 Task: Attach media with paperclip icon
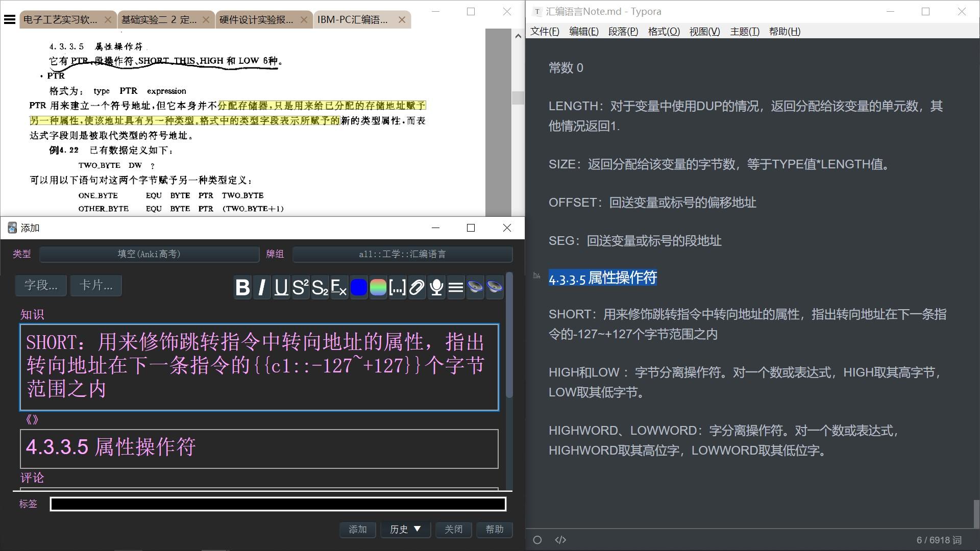[416, 287]
